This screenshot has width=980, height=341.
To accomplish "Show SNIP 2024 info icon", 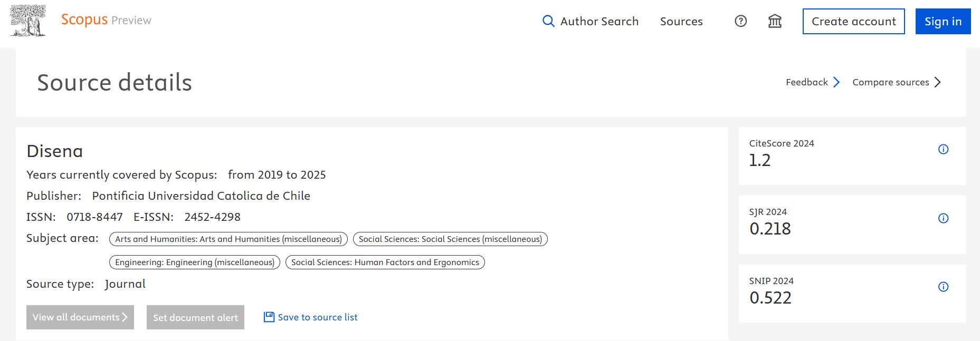I will [944, 287].
